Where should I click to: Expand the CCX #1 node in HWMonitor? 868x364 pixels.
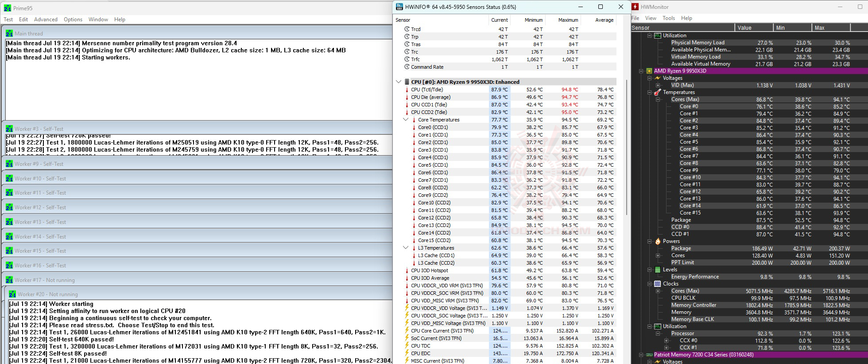666,348
